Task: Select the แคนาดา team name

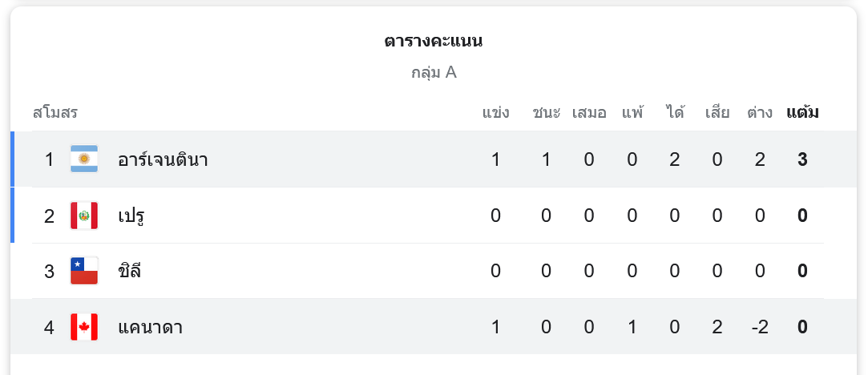Action: (150, 327)
